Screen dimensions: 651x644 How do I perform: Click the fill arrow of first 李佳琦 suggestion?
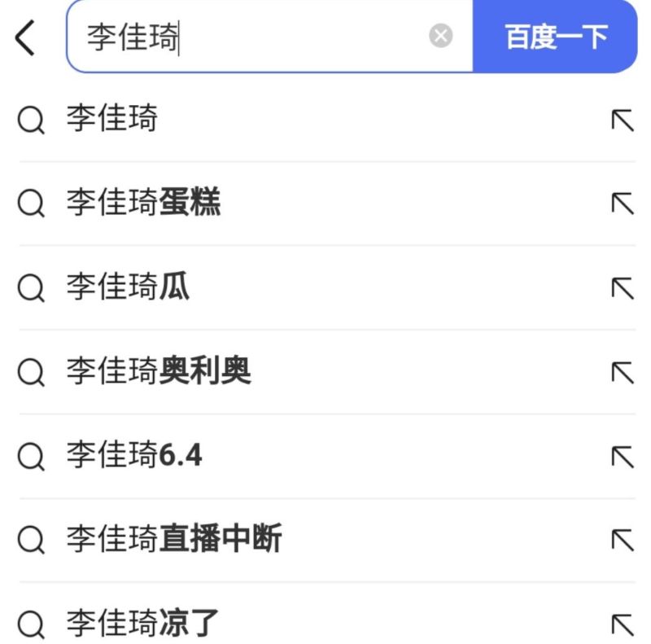[622, 120]
